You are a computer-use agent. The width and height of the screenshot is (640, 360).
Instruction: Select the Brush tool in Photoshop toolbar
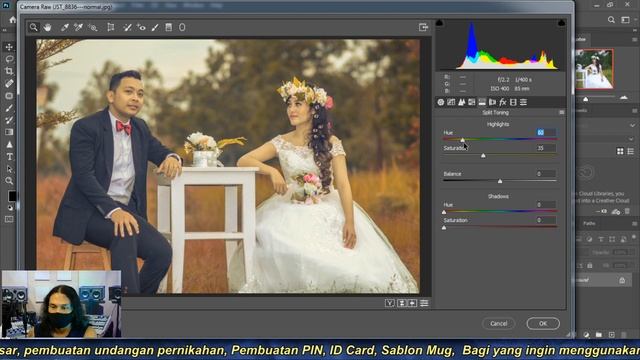pos(9,108)
